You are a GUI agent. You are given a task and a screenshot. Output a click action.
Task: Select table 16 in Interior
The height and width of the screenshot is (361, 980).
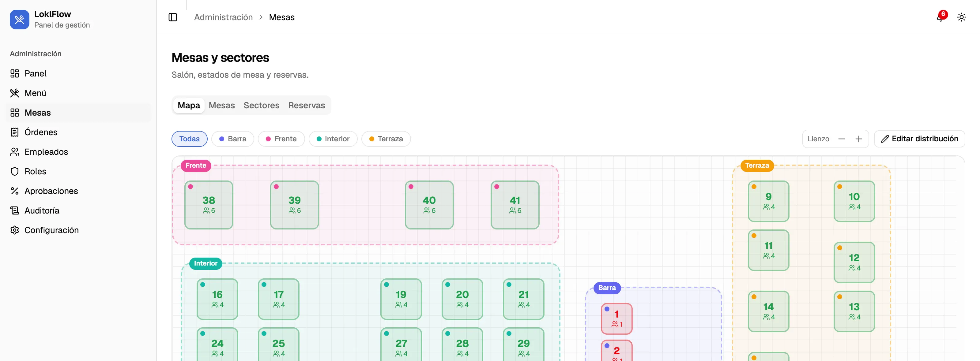(217, 299)
